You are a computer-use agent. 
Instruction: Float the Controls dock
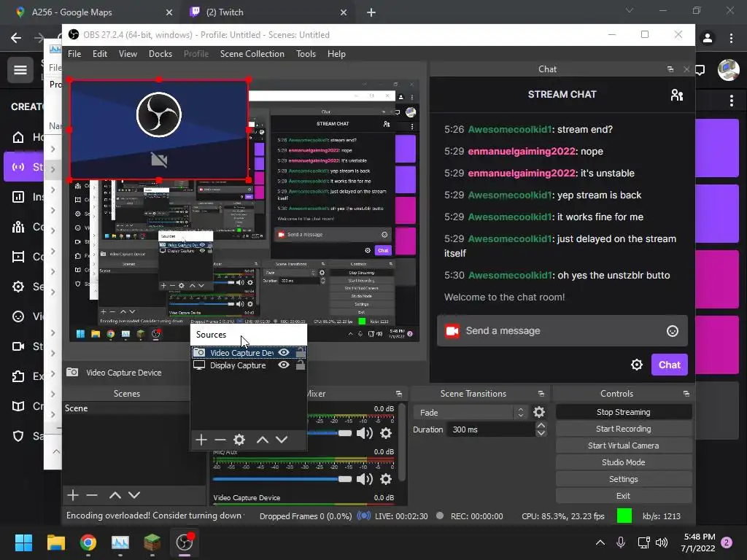point(686,394)
